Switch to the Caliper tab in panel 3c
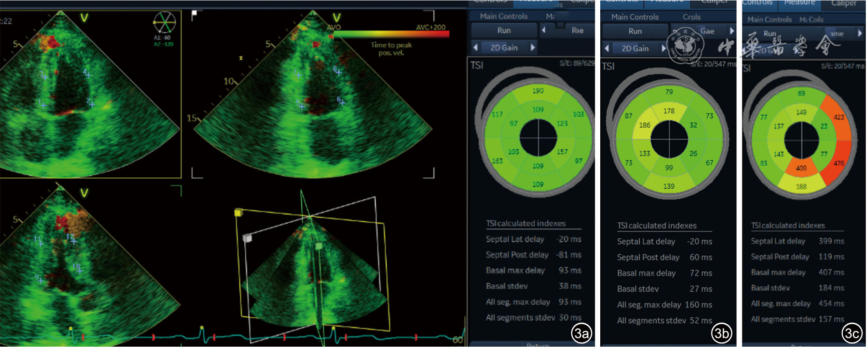Screen dimensions: 868x349 (843, 4)
